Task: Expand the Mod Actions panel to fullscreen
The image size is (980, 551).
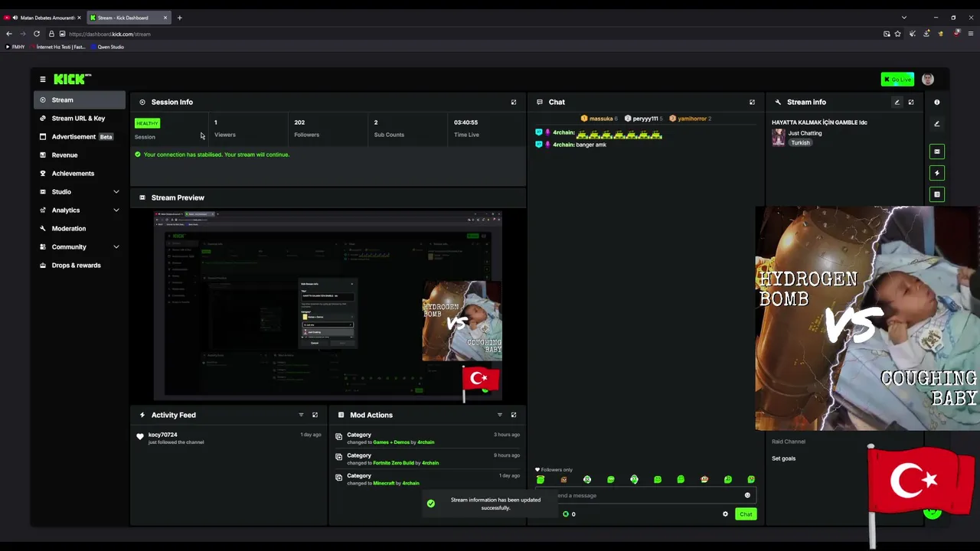Action: click(514, 415)
